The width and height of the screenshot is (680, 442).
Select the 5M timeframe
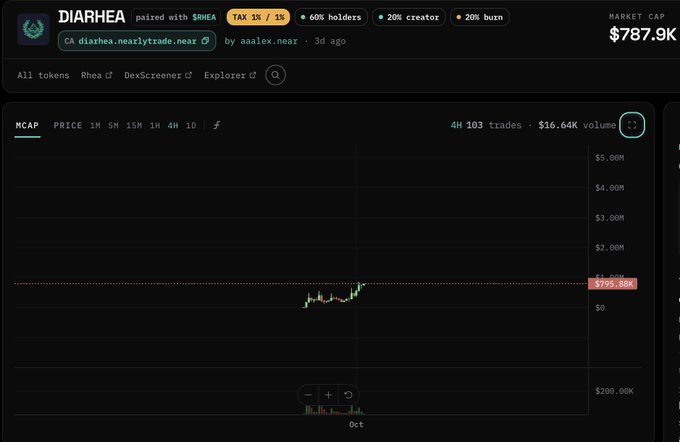[113, 125]
